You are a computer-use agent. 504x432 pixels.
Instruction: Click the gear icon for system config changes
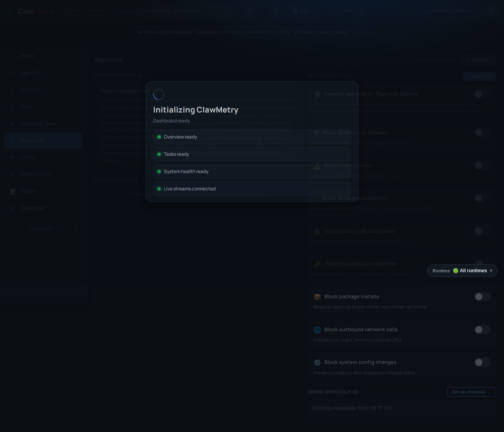[317, 362]
